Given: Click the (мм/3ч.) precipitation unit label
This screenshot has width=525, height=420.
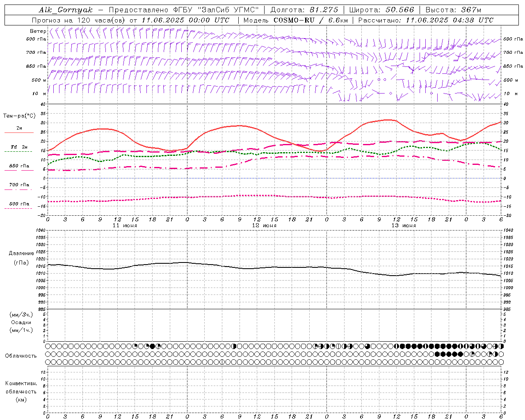Looking at the screenshot, I should point(21,315).
